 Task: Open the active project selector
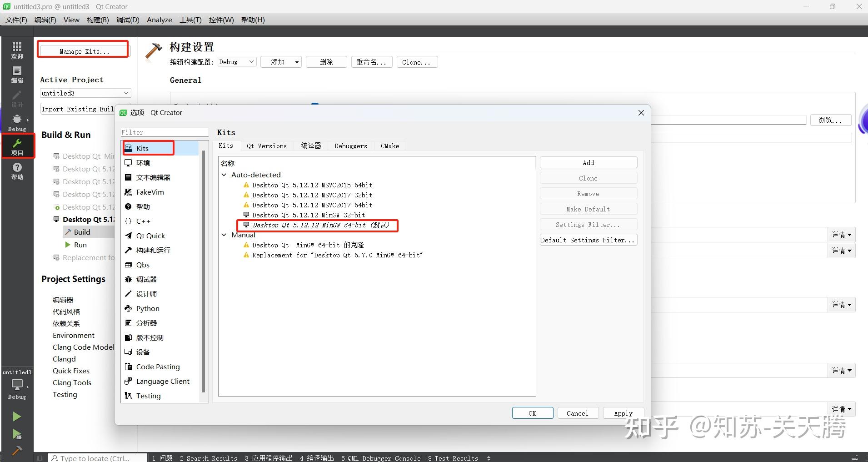85,93
